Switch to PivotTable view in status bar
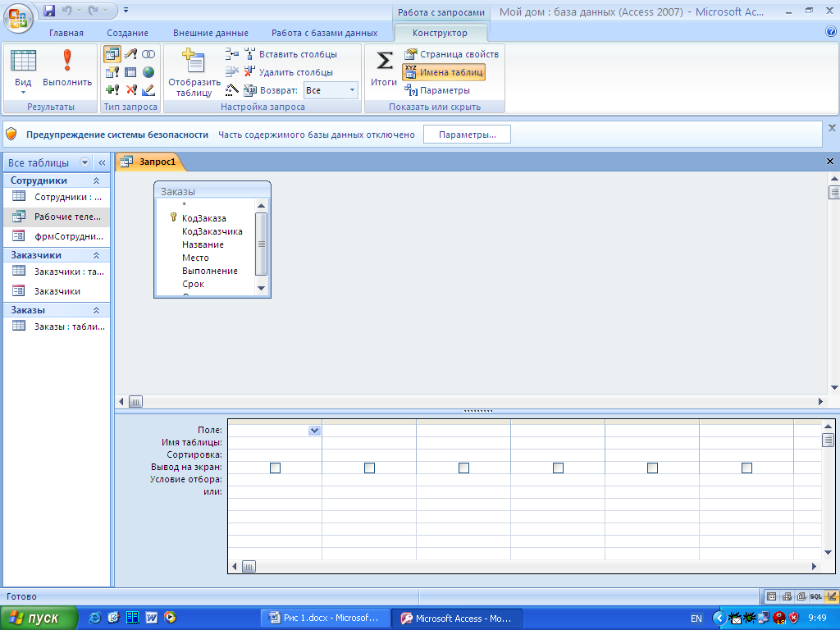 (x=787, y=596)
